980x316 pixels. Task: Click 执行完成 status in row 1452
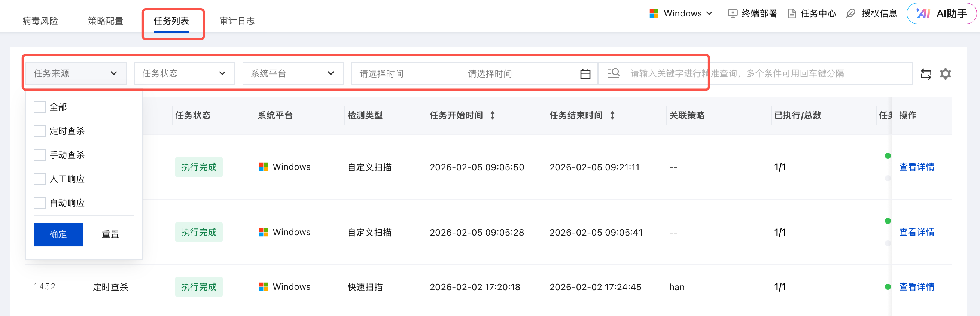point(199,287)
